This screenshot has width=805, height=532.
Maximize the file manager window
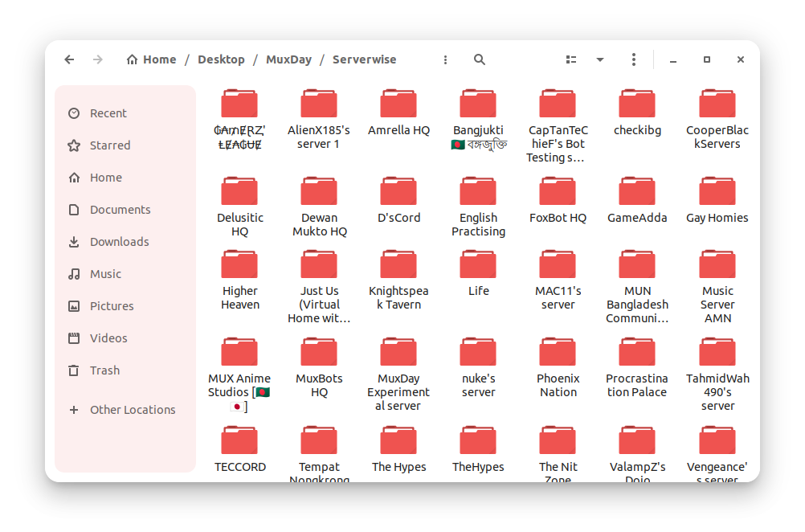pyautogui.click(x=707, y=59)
